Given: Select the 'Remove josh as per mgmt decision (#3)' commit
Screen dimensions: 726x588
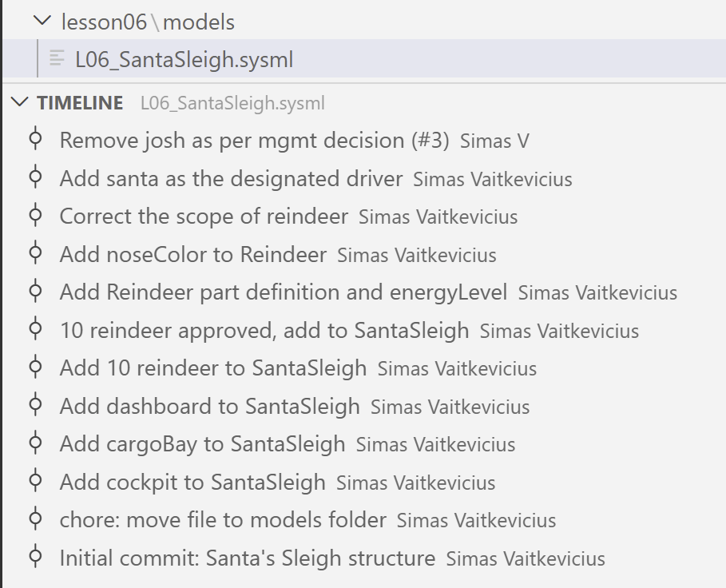Looking at the screenshot, I should click(x=254, y=141).
